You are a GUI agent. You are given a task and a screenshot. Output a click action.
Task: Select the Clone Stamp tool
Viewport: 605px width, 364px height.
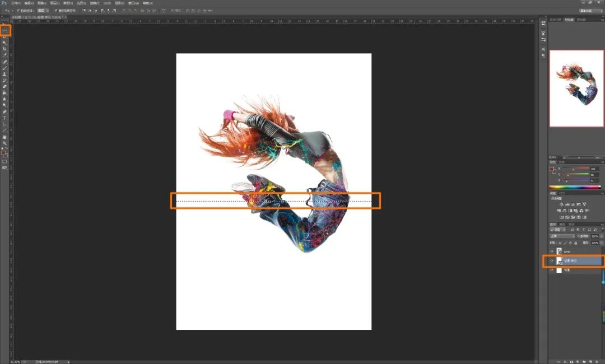pos(4,74)
